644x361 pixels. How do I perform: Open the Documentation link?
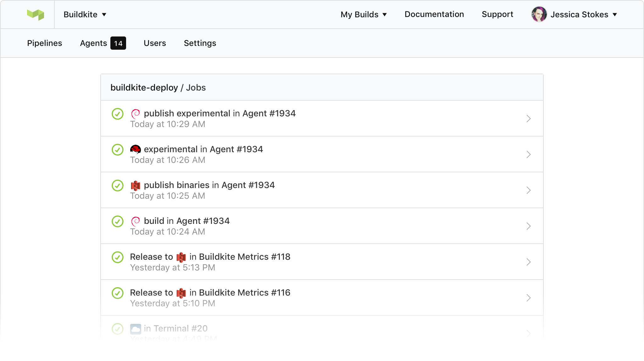coord(434,14)
